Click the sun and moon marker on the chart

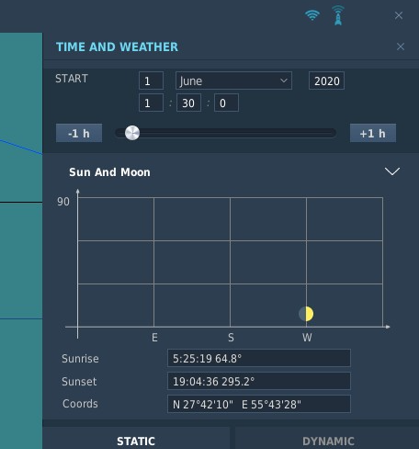tap(306, 314)
